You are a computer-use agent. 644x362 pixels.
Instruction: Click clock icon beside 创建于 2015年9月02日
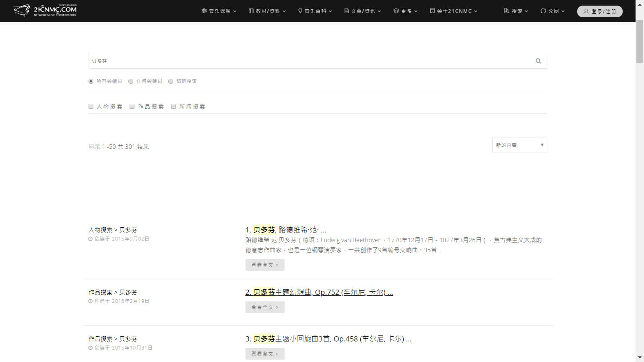(x=91, y=239)
